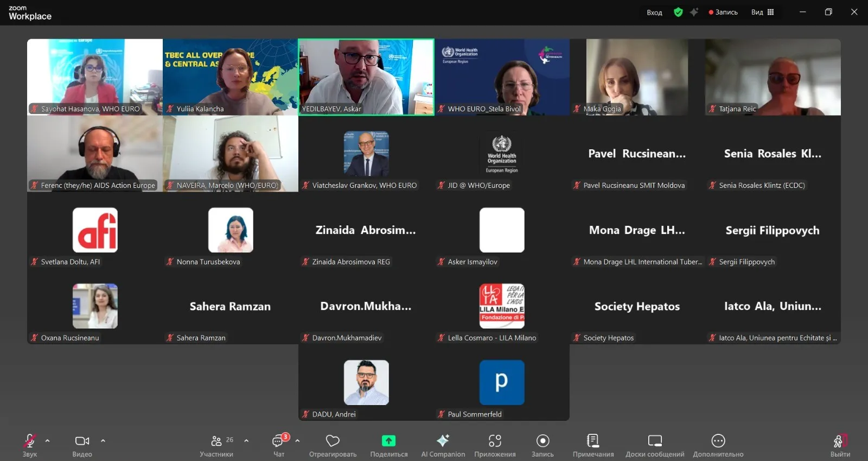Click Lella Cosmaro LILA Milano avatar

point(502,306)
